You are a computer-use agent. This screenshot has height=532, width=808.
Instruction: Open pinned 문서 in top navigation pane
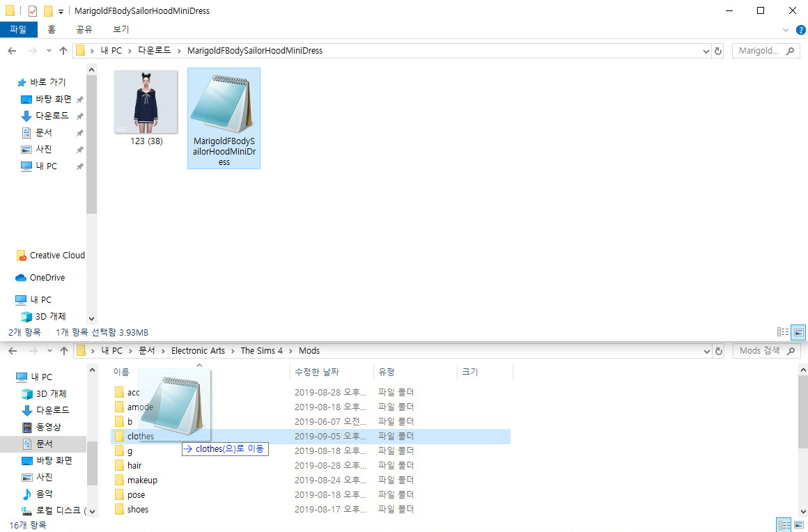[x=43, y=133]
